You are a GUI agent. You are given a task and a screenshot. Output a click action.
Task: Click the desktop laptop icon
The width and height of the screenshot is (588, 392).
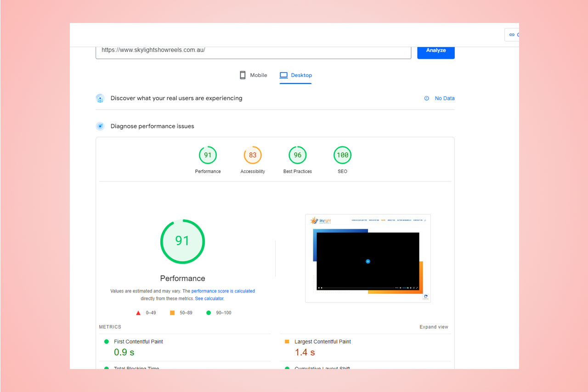pyautogui.click(x=283, y=75)
